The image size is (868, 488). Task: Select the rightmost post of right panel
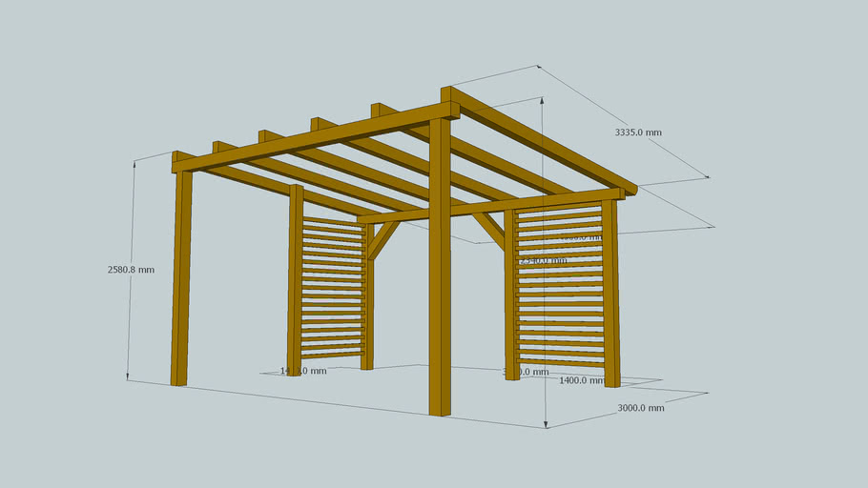pos(610,294)
